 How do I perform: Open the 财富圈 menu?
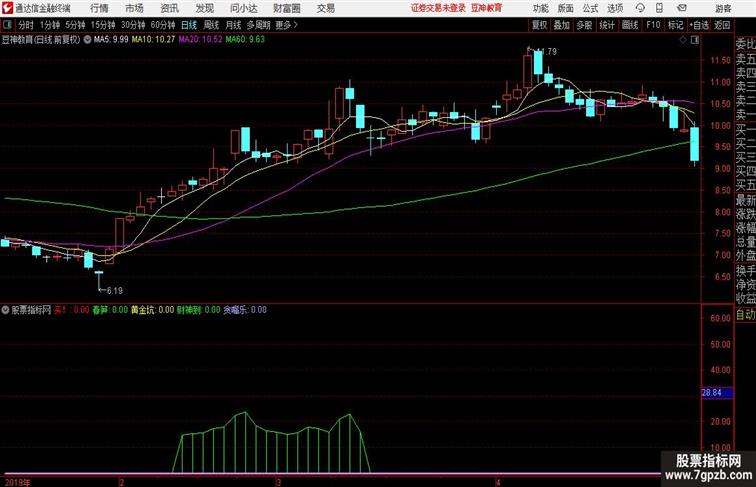(x=286, y=8)
